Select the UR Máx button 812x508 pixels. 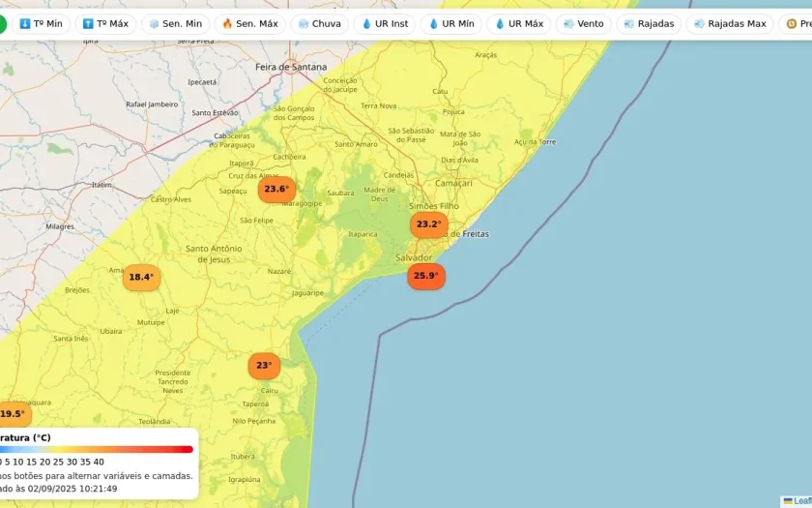click(519, 24)
